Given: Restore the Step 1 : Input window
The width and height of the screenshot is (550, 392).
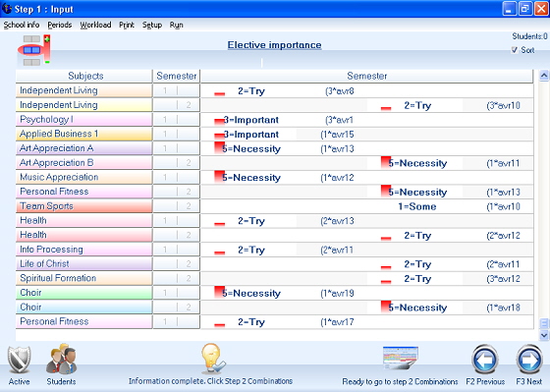Looking at the screenshot, I should point(525,9).
